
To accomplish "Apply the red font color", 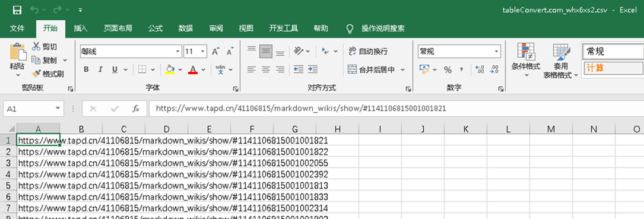I will [193, 69].
